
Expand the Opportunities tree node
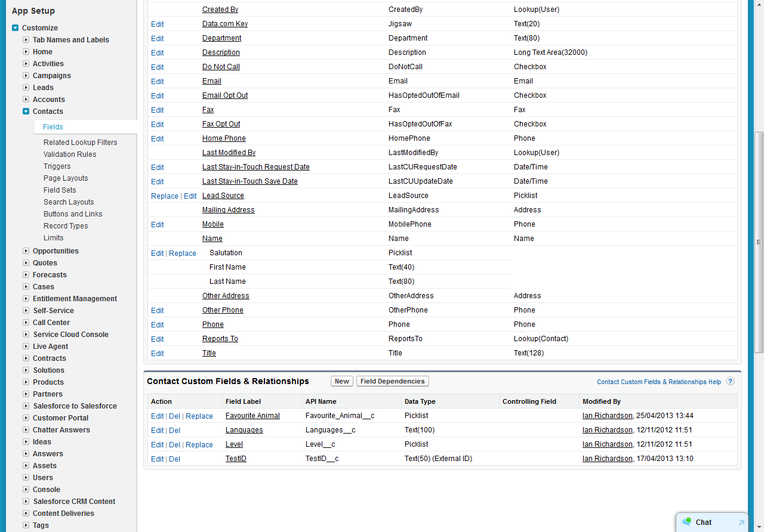pyautogui.click(x=26, y=251)
